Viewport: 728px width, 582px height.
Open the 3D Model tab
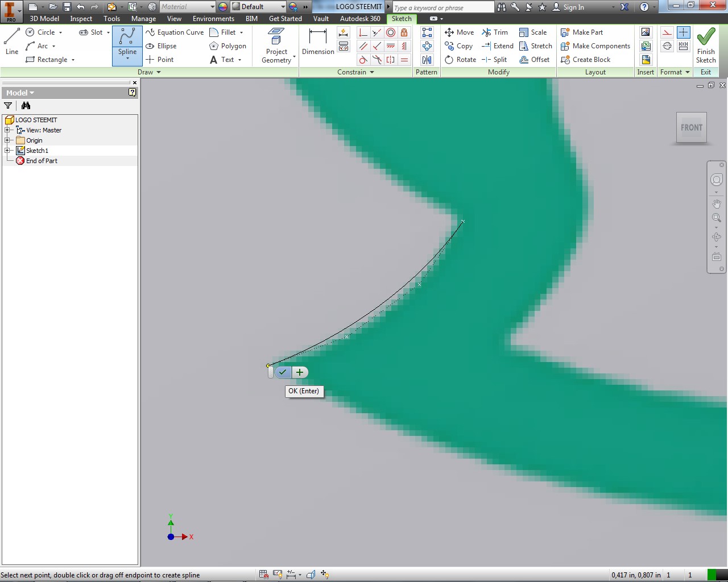point(44,19)
